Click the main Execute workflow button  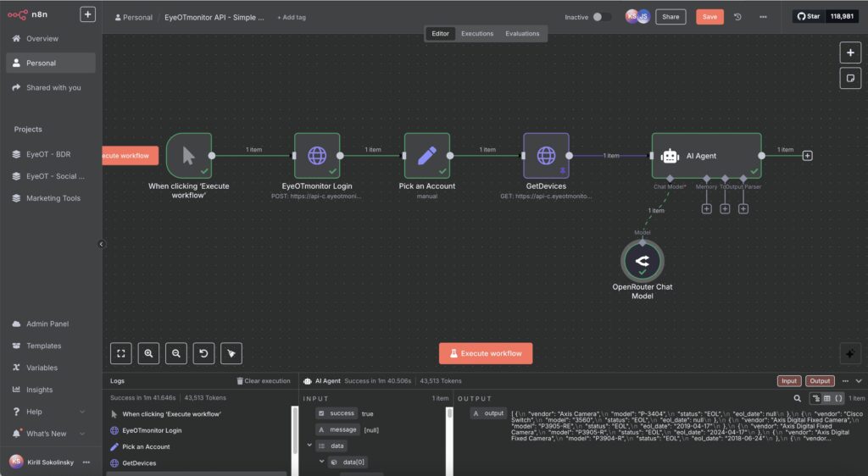pos(486,353)
